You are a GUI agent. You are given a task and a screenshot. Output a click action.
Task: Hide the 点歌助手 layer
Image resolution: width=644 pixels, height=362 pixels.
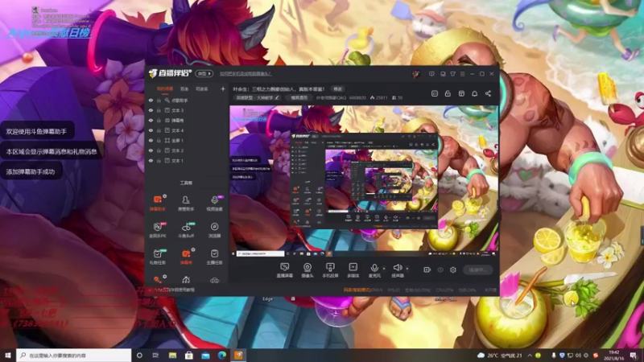click(x=151, y=100)
